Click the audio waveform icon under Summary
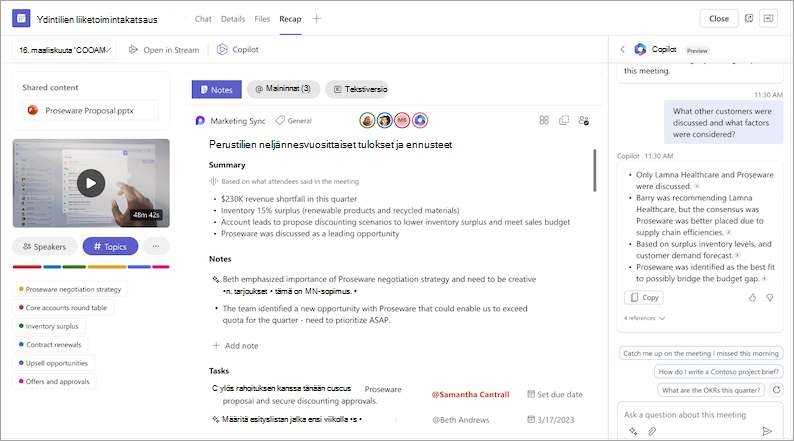This screenshot has width=794, height=441. (x=213, y=181)
